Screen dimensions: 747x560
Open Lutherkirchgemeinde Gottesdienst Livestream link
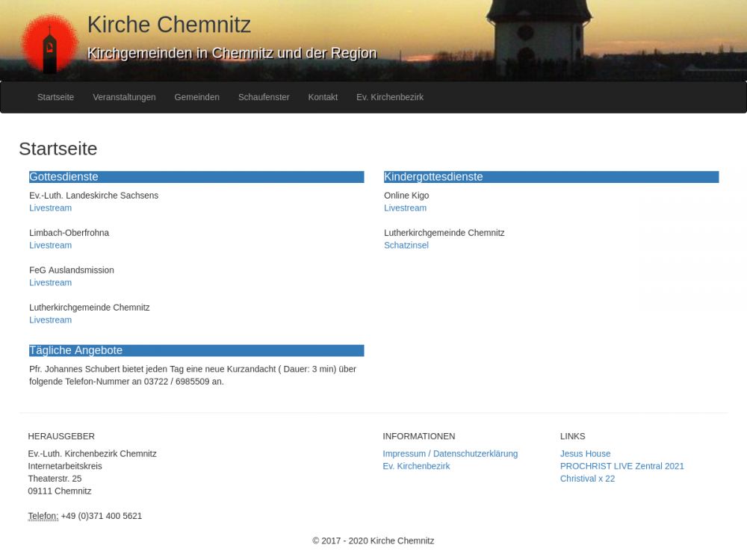(50, 320)
